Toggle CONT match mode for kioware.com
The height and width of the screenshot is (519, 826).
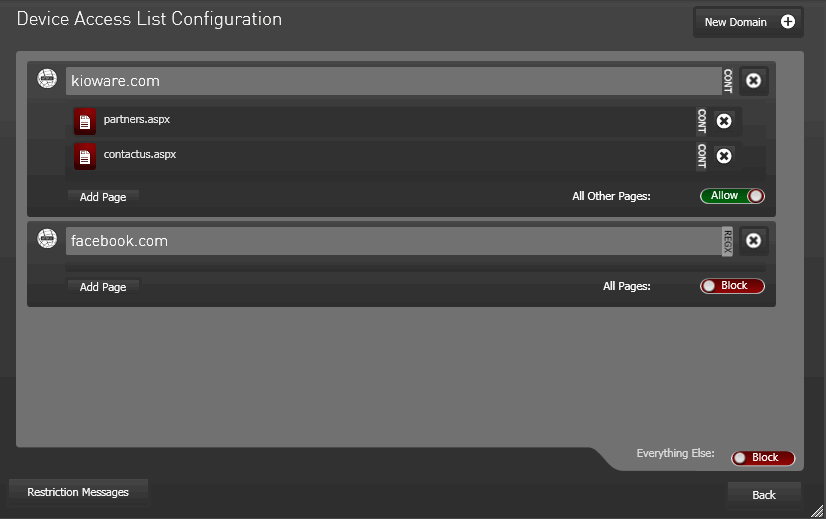728,81
